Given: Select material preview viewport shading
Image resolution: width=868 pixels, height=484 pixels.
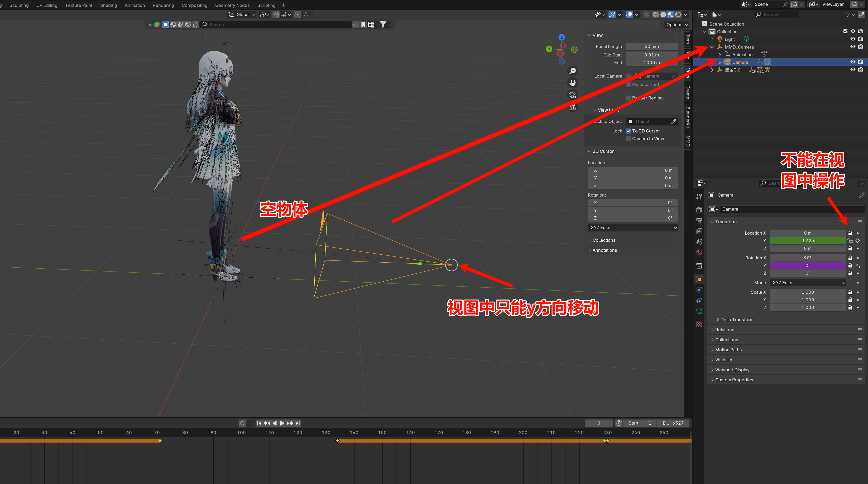Looking at the screenshot, I should (670, 15).
